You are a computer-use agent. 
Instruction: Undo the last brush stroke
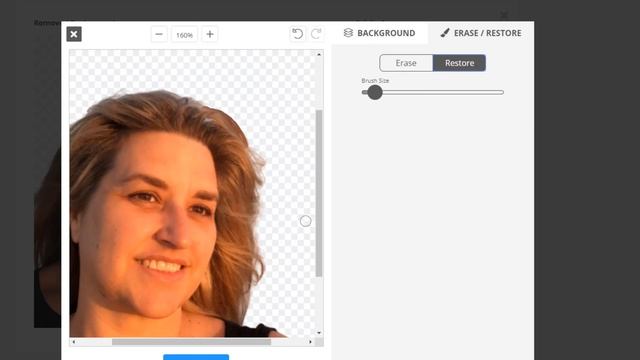click(x=297, y=33)
